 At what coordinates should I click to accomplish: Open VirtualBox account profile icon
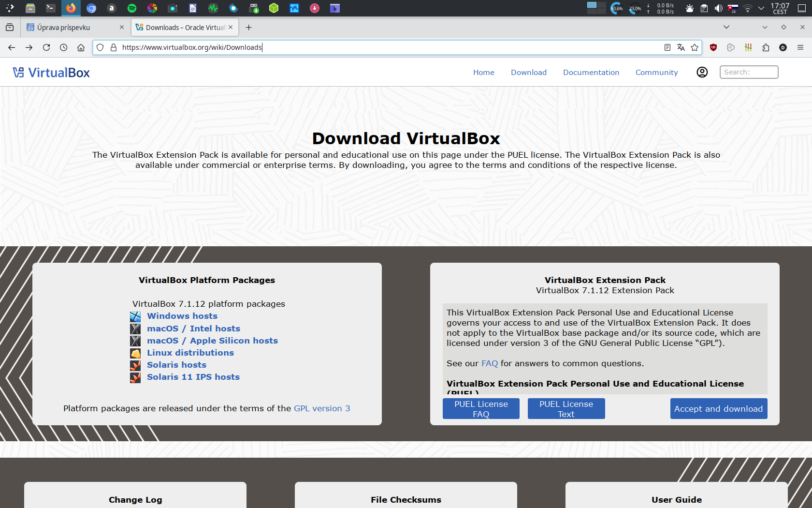tap(702, 72)
